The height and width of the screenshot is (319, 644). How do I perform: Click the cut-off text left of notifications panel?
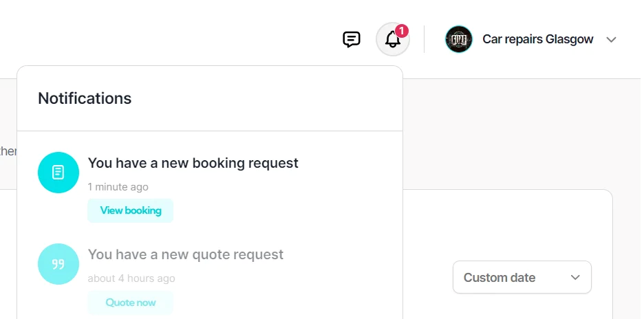8,151
